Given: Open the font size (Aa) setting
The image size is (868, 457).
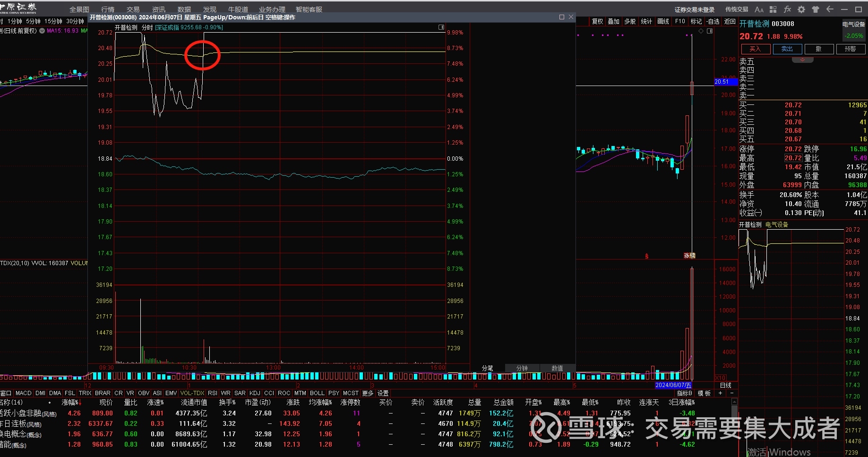Looking at the screenshot, I should [759, 9].
